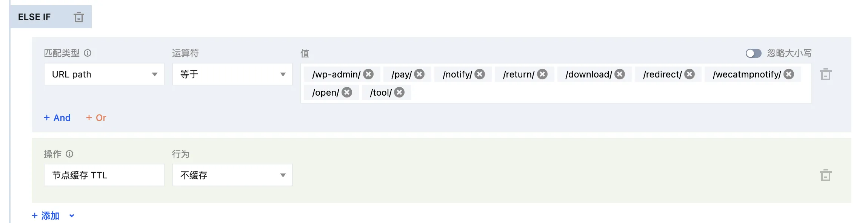Remove the /notify/ value tag
The height and width of the screenshot is (223, 868).
tap(480, 74)
